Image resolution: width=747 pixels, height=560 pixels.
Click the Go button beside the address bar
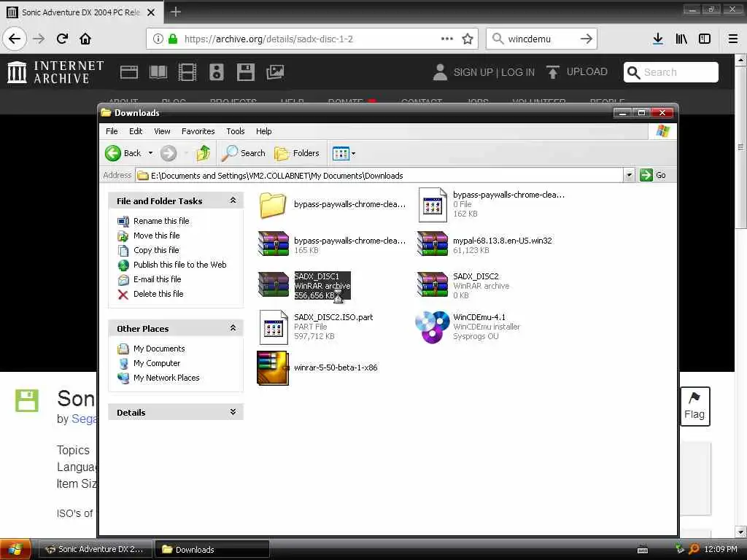(x=653, y=175)
